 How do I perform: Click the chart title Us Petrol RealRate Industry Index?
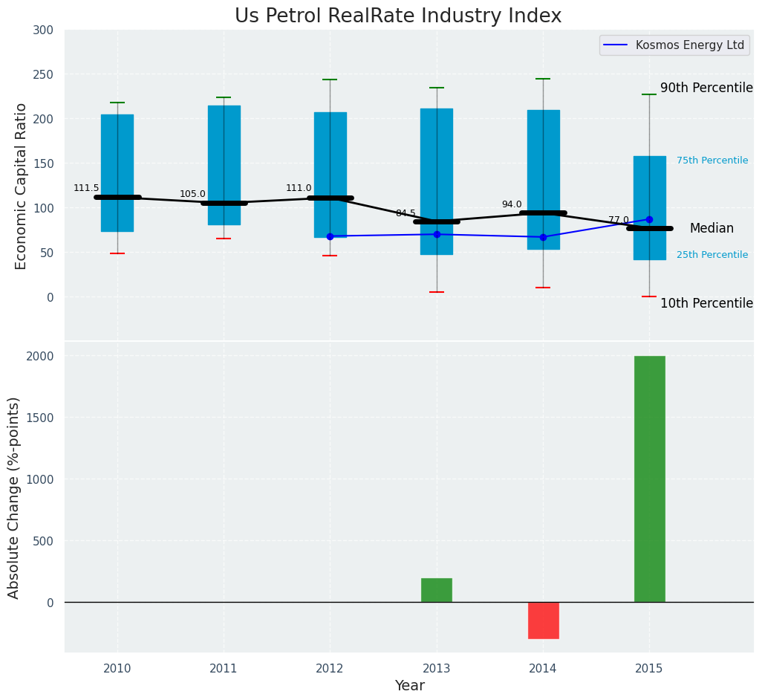pyautogui.click(x=398, y=16)
